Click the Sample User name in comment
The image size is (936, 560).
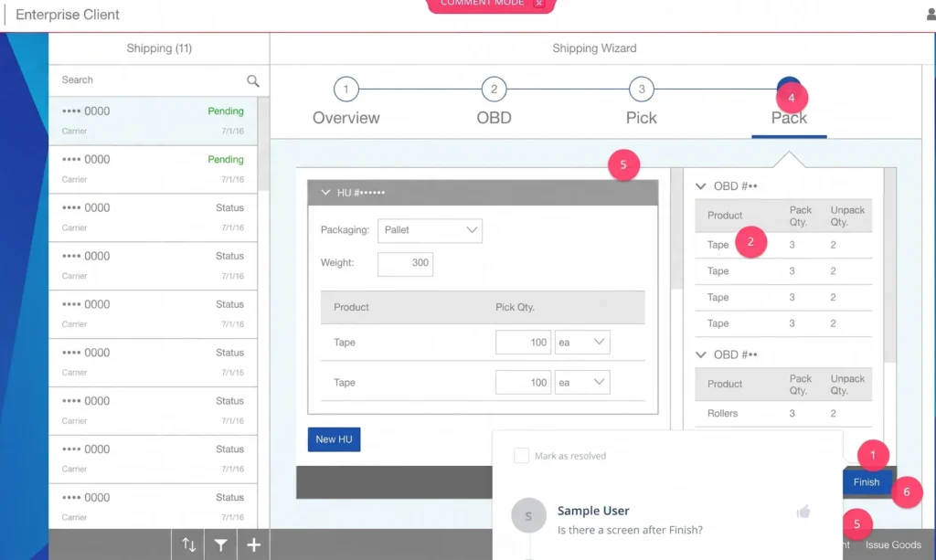coord(592,511)
